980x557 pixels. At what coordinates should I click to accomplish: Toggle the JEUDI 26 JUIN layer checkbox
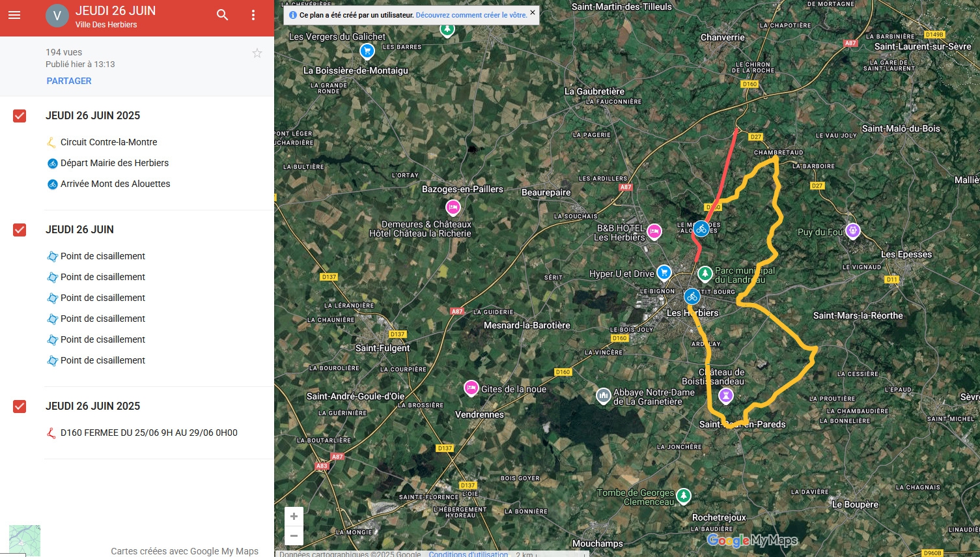click(x=20, y=230)
